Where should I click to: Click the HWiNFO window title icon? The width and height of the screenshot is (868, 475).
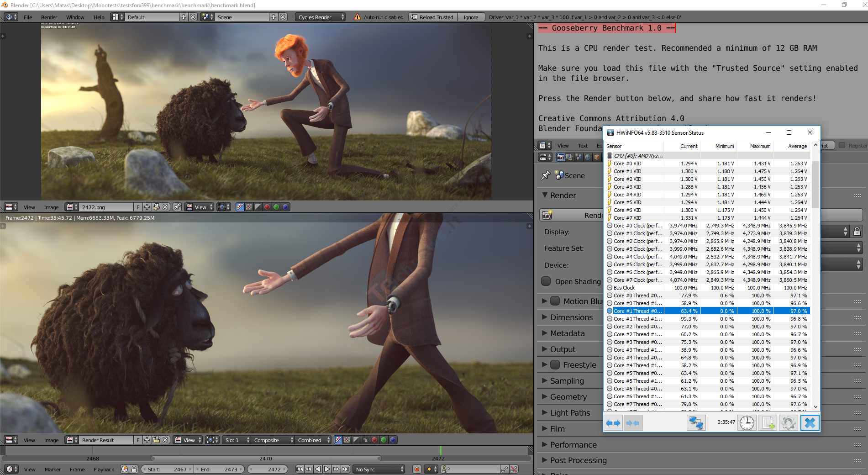coord(610,132)
